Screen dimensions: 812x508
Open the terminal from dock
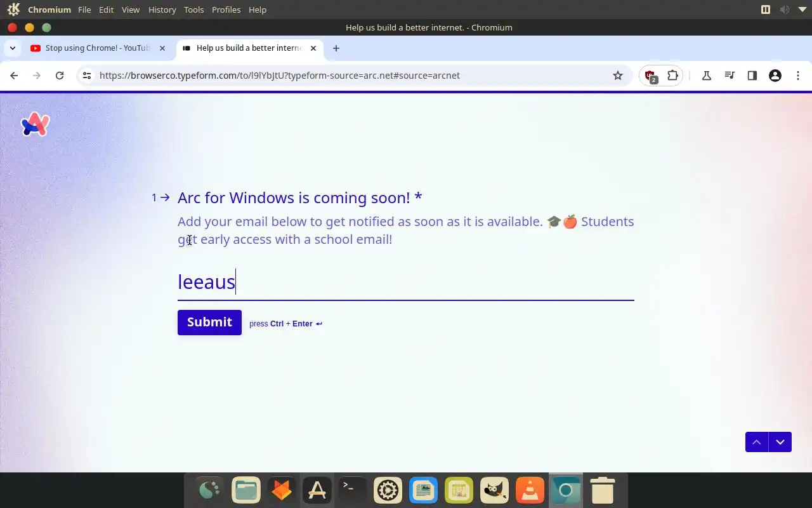click(353, 490)
